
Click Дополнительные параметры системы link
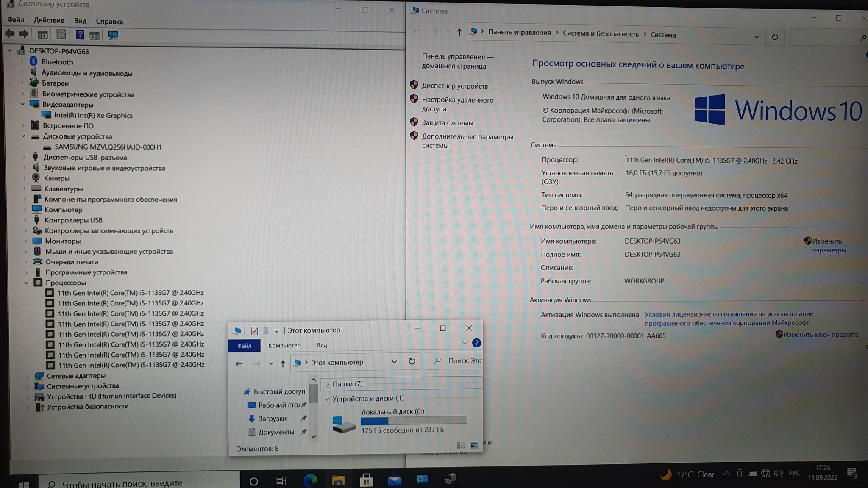[x=467, y=141]
